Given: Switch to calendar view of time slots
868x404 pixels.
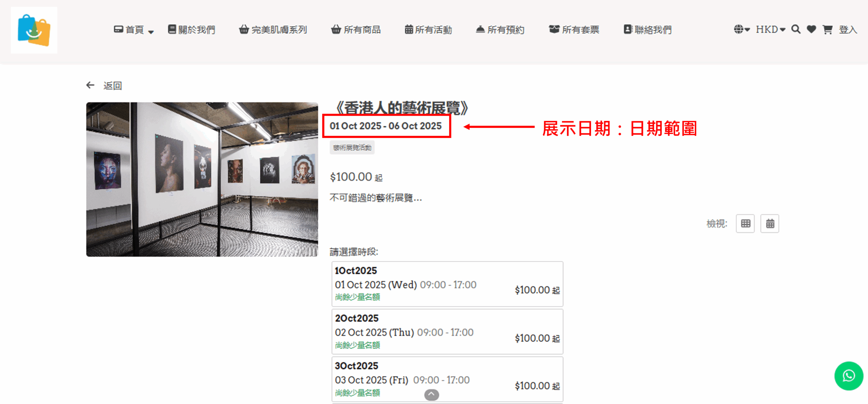Looking at the screenshot, I should coord(770,224).
